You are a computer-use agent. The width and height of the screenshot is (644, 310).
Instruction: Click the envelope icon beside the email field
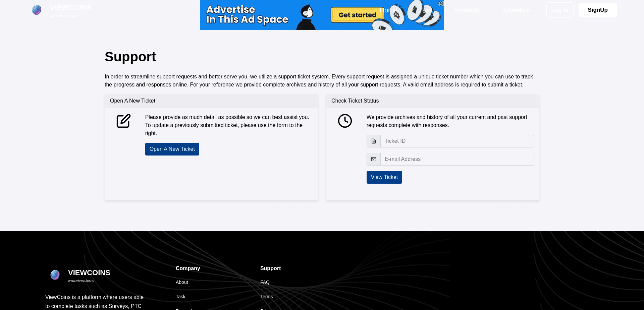(373, 159)
